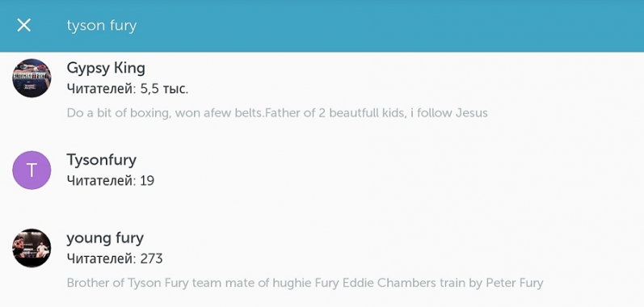Select the Tysonfury account name

tap(102, 160)
